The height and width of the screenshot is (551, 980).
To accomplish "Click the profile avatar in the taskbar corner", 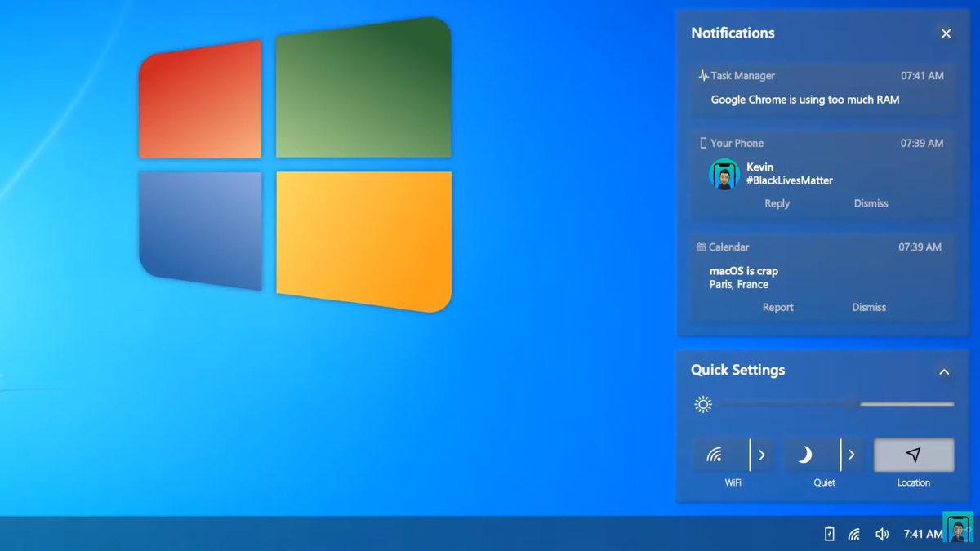I will click(x=957, y=534).
